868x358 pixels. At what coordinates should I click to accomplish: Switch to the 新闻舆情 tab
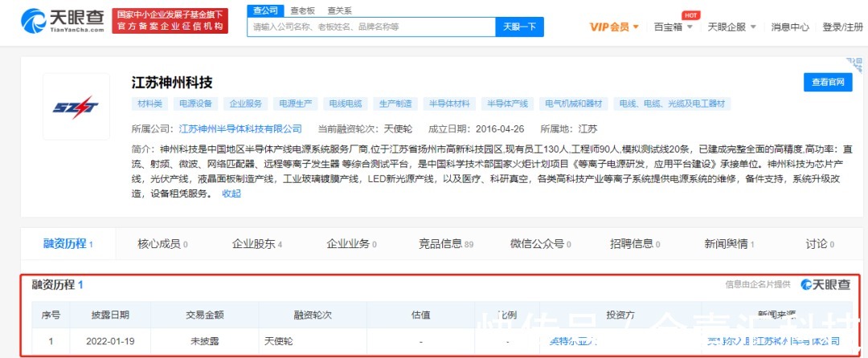[729, 244]
